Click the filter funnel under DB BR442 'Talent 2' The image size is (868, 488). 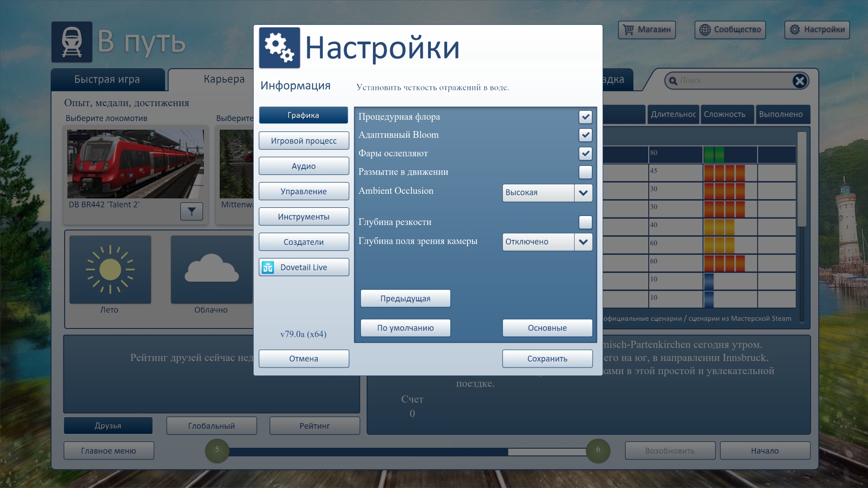click(x=191, y=211)
